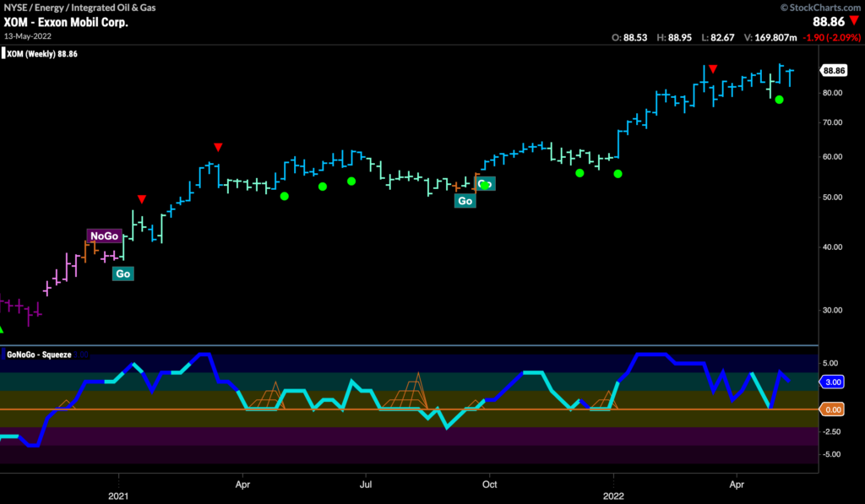
Task: Click the low value 'L: 82.67'
Action: 718,37
